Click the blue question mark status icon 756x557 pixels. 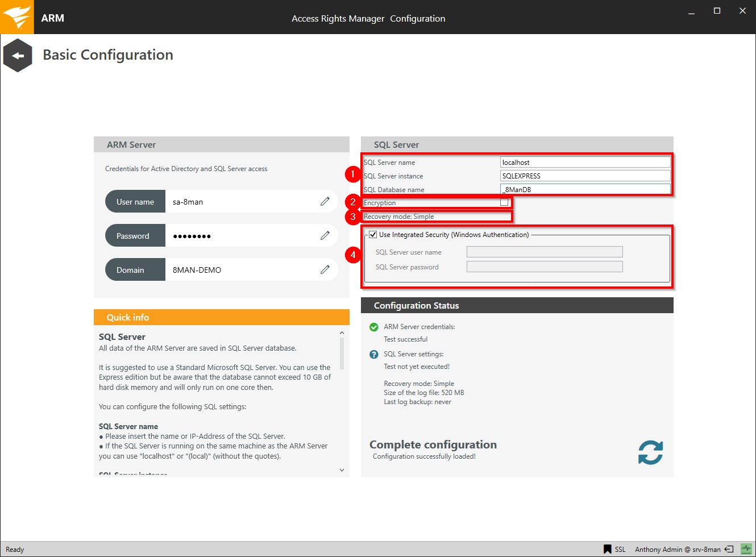tap(373, 354)
